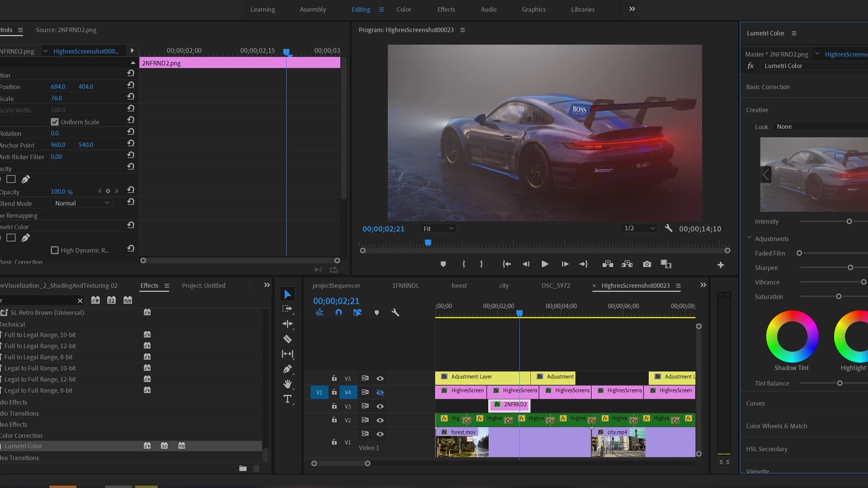This screenshot has width=868, height=488.
Task: Switch to the Color workspace tab
Action: click(403, 9)
